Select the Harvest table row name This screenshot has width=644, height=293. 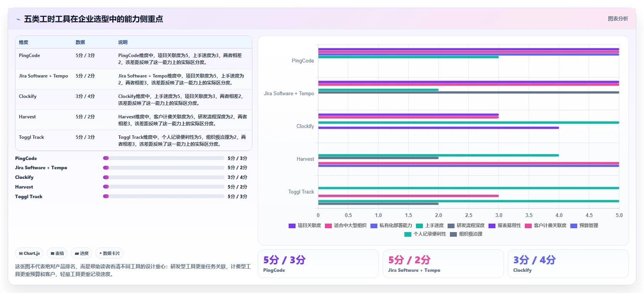point(27,117)
